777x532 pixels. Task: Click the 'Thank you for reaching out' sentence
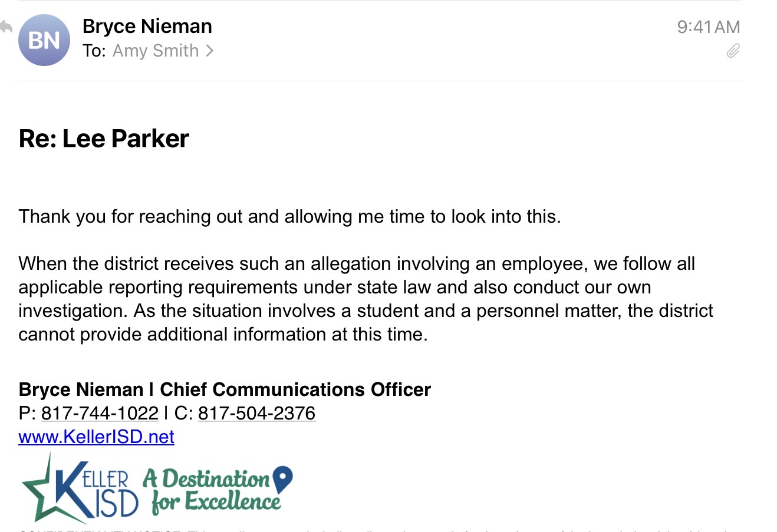289,216
